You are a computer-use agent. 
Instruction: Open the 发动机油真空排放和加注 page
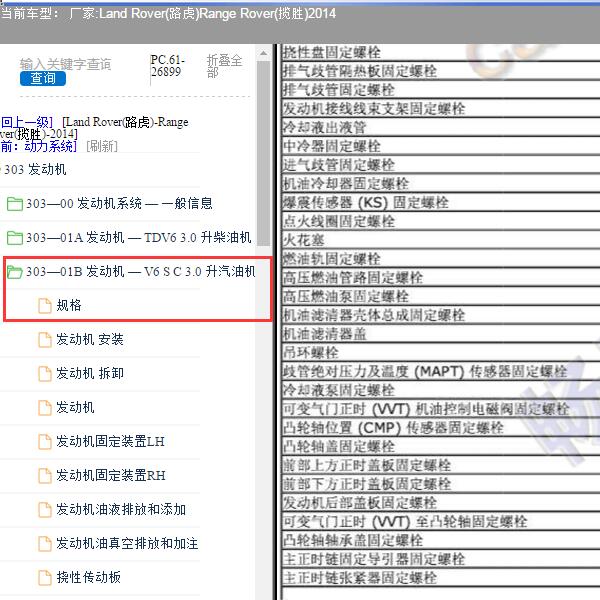127,543
